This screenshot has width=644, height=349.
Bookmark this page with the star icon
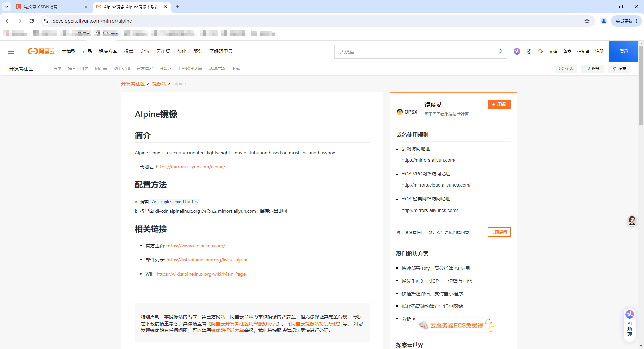point(587,21)
